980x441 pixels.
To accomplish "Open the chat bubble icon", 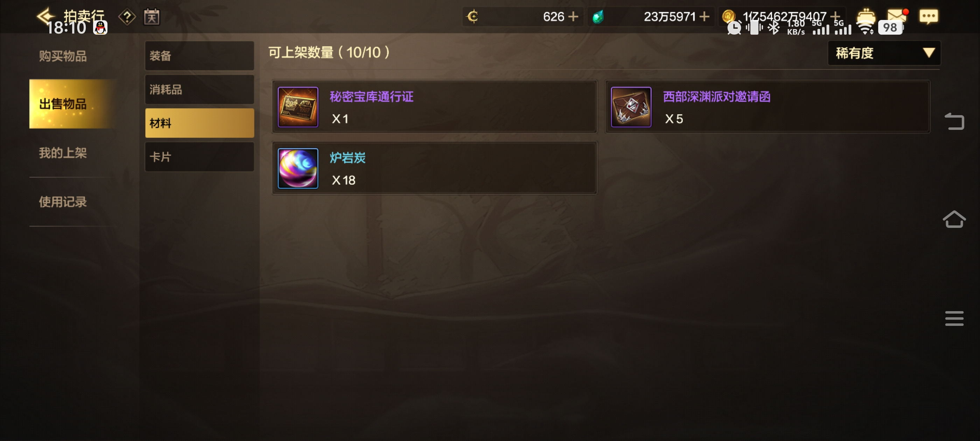I will [x=929, y=17].
